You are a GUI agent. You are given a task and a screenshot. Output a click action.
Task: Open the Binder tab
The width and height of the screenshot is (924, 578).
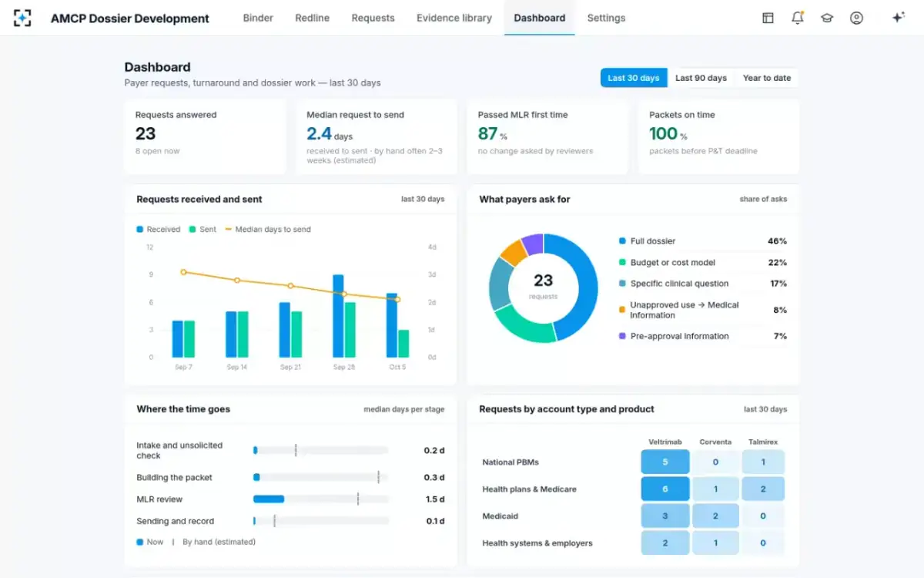click(x=258, y=18)
